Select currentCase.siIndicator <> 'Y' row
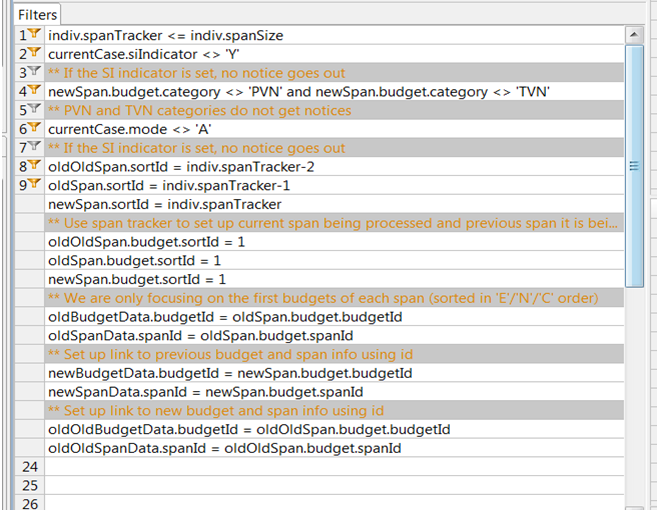Image resolution: width=659 pixels, height=512 pixels. tap(334, 54)
